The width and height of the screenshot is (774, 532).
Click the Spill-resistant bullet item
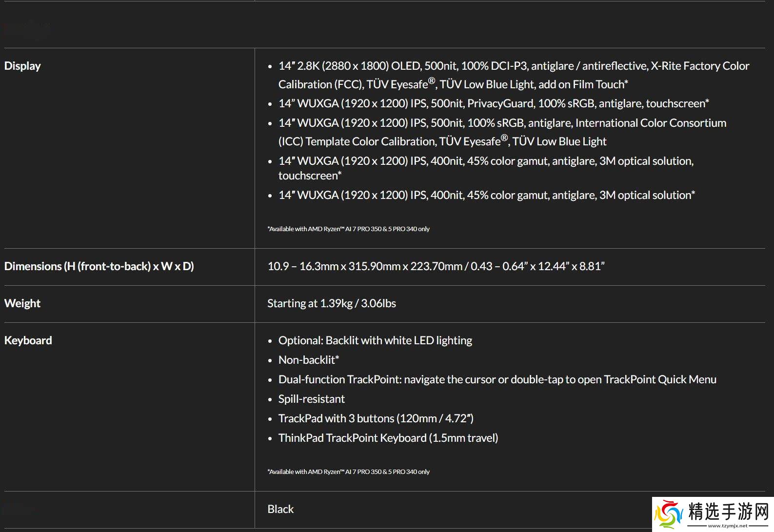coord(311,399)
